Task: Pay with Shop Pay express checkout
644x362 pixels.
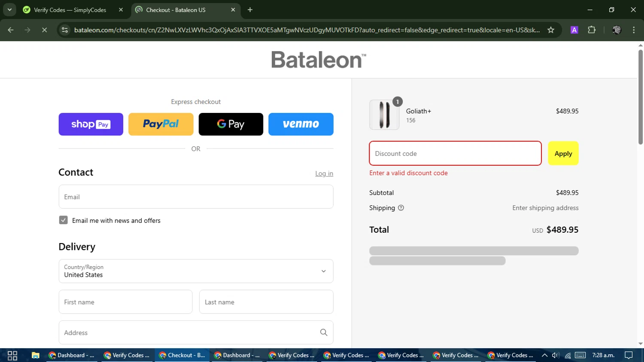Action: (91, 124)
